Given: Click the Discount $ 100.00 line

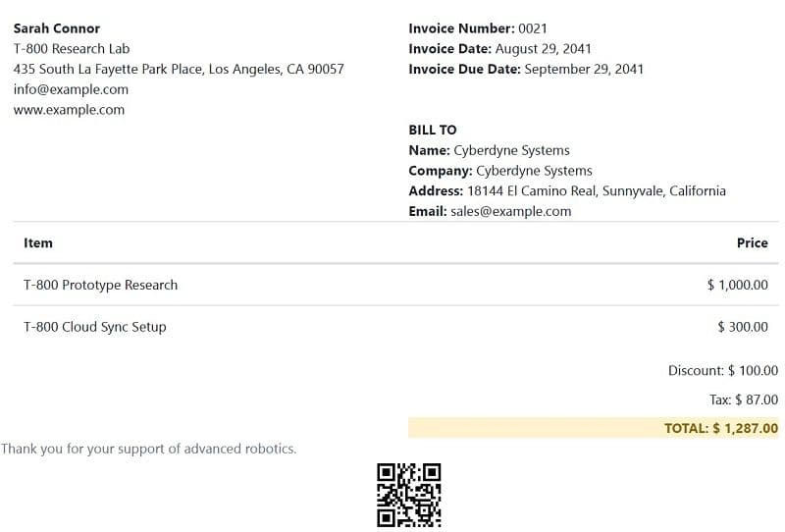Looking at the screenshot, I should point(722,370).
